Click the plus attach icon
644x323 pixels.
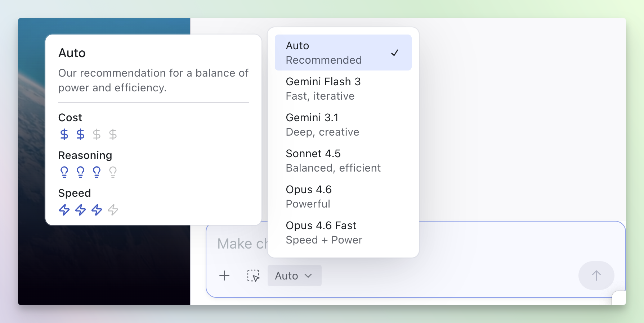click(224, 276)
